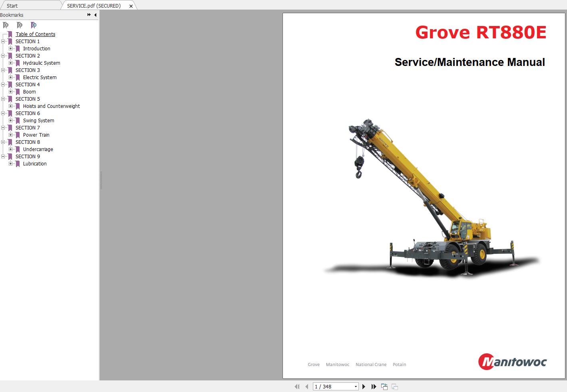Viewport: 567px width, 392px height.
Task: Click the previous view icon in bottom bar
Action: point(384,386)
